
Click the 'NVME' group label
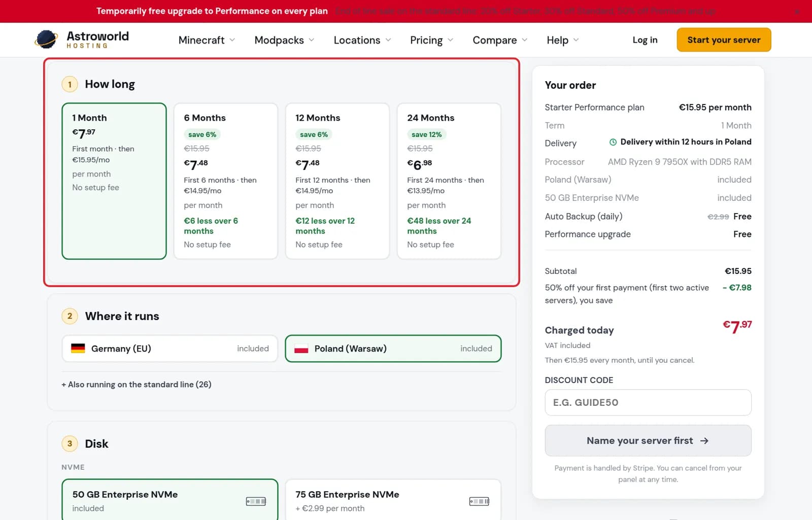(73, 467)
